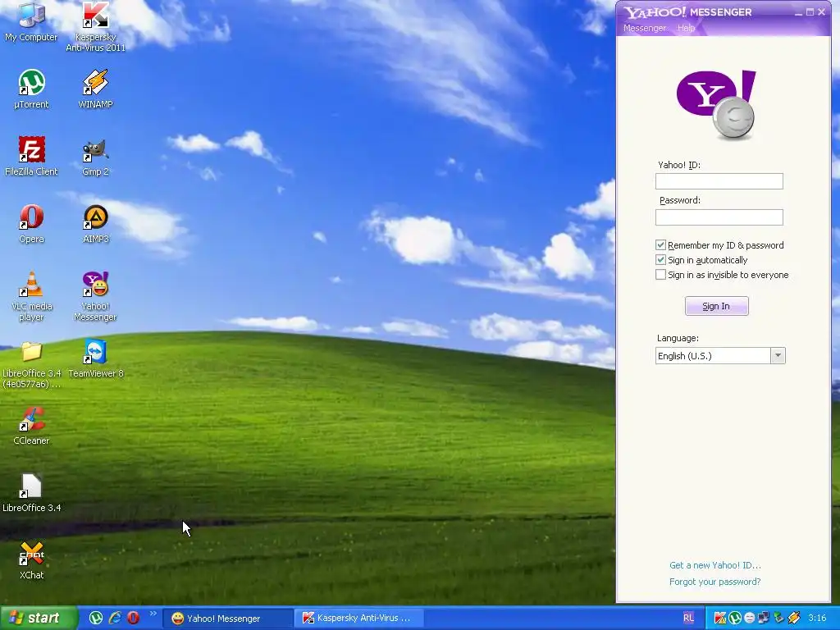Viewport: 840px width, 630px height.
Task: Launch Internet Explorer from Quick Launch bar
Action: 115,618
